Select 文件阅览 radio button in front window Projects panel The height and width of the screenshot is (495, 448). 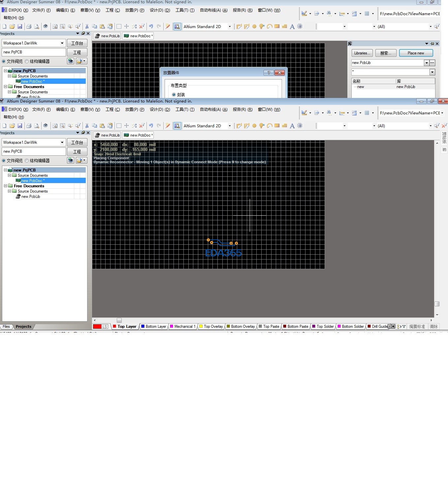(x=4, y=161)
